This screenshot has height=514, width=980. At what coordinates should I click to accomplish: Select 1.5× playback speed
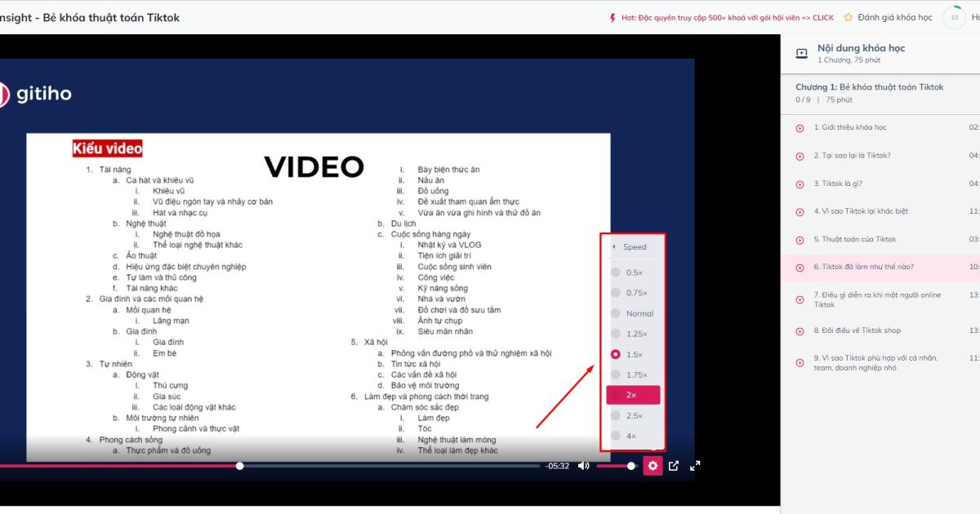[x=633, y=354]
